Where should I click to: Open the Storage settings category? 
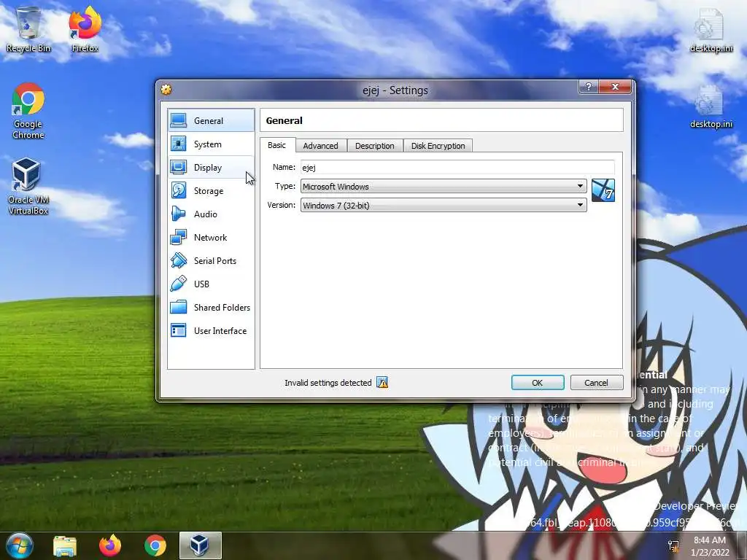coord(211,190)
